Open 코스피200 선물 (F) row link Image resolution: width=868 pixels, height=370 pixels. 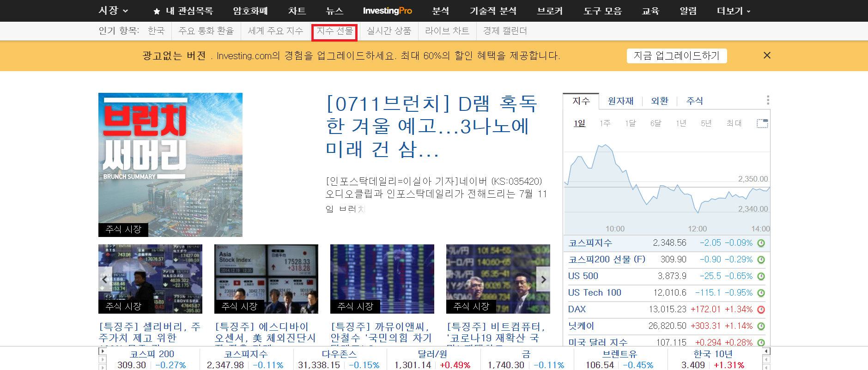click(607, 260)
